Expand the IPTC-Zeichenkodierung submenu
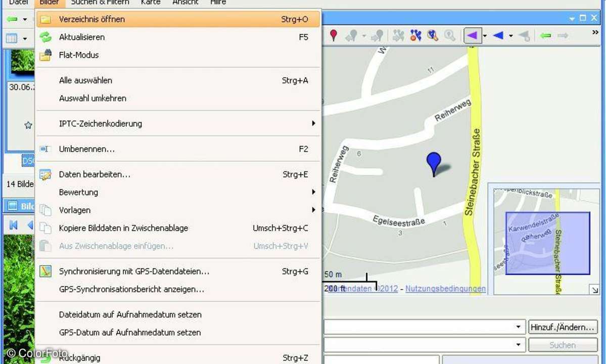This screenshot has height=364, width=606. click(x=313, y=123)
